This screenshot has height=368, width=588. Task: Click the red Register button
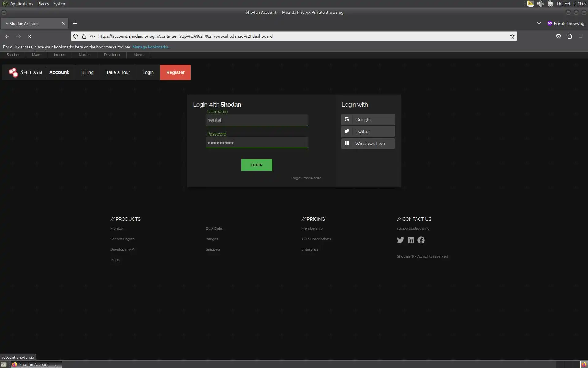(175, 72)
